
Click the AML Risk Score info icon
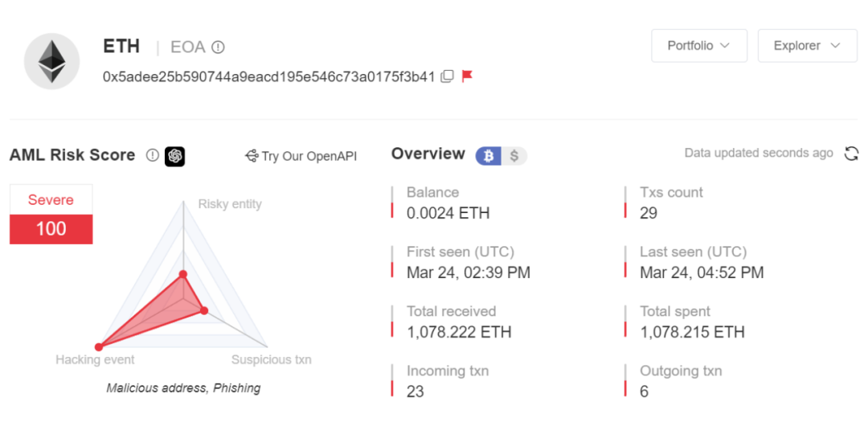pos(152,156)
